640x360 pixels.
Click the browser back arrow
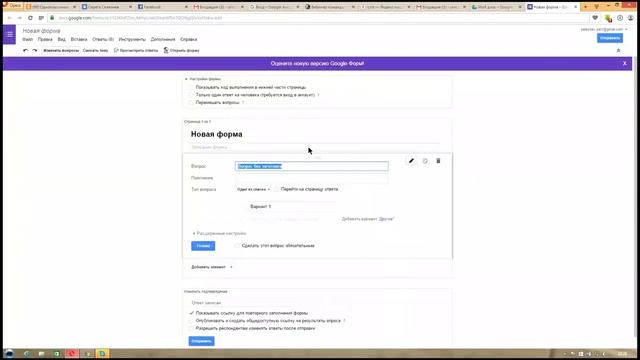point(9,18)
